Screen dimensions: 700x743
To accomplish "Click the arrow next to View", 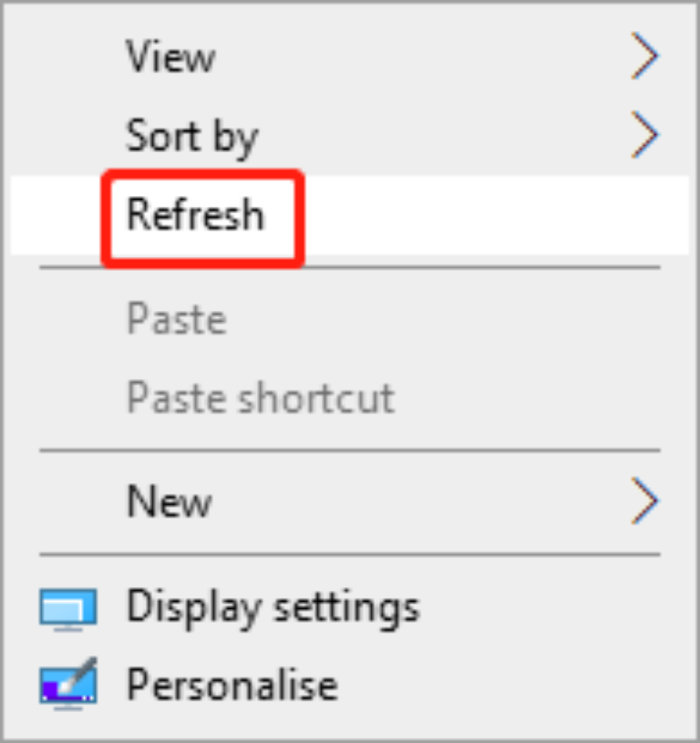I will click(x=647, y=56).
